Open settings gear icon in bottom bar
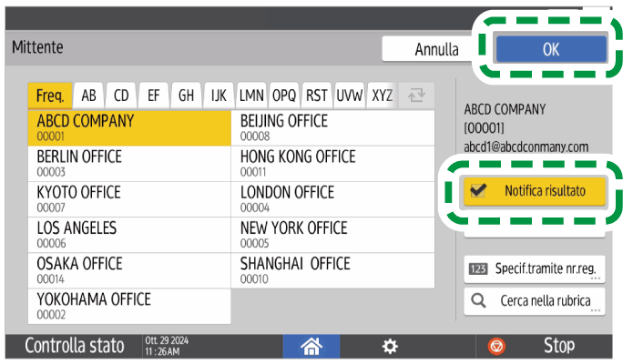This screenshot has width=633, height=364. [x=390, y=346]
